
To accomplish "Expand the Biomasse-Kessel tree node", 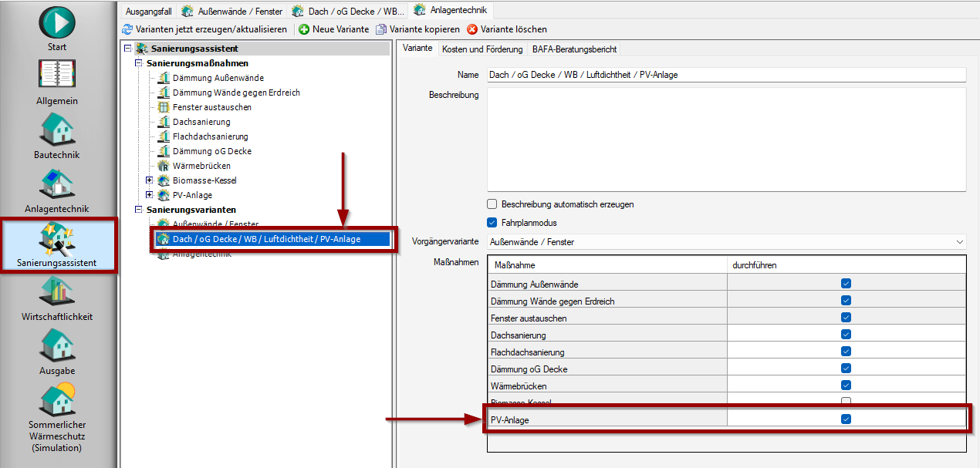I will tap(150, 180).
